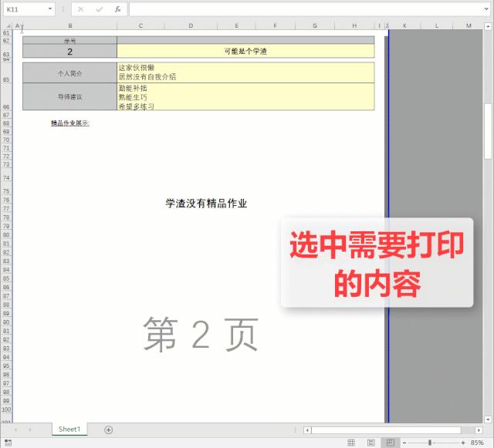Click the cell reading 可能是个学渣
The image size is (494, 448).
pyautogui.click(x=245, y=52)
